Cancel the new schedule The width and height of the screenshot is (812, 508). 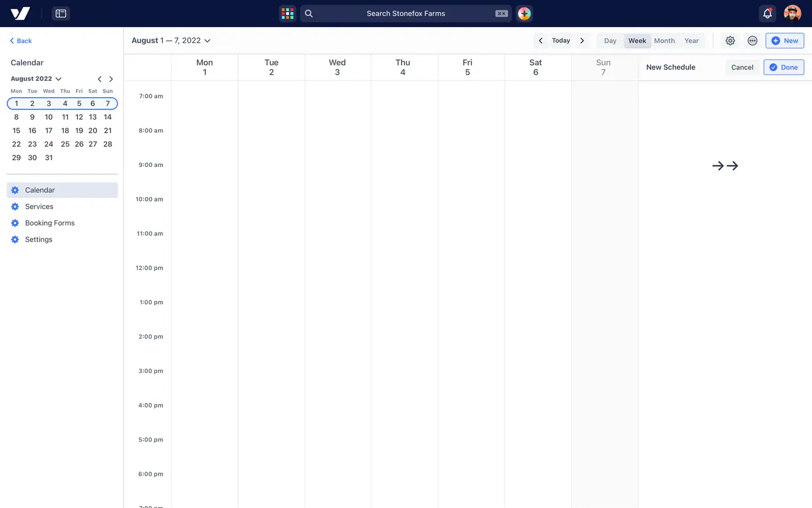742,67
